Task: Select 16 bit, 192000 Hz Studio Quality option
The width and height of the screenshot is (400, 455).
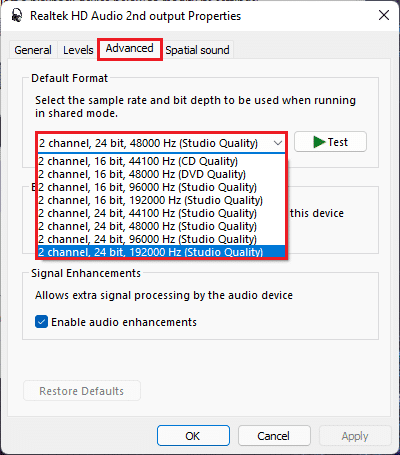Action: point(161,200)
